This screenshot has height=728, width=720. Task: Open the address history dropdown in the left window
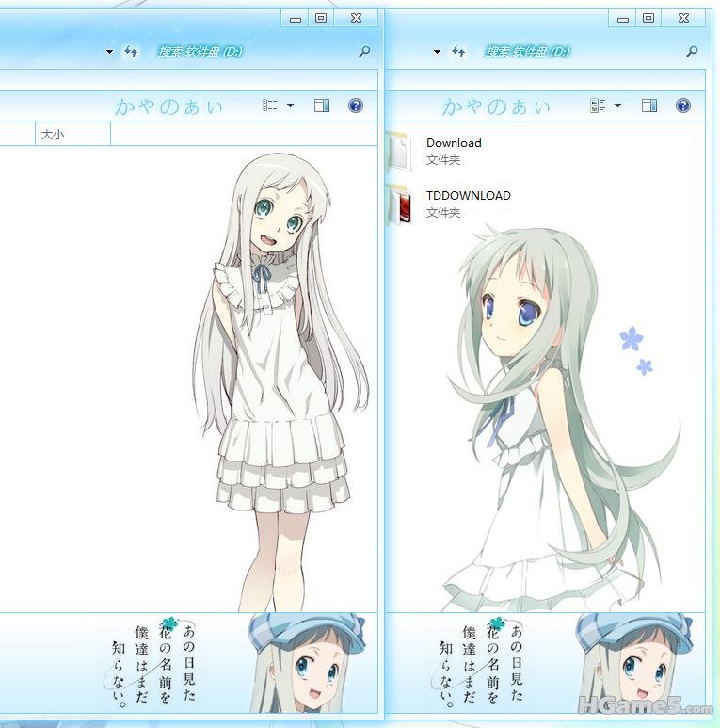coord(109,52)
